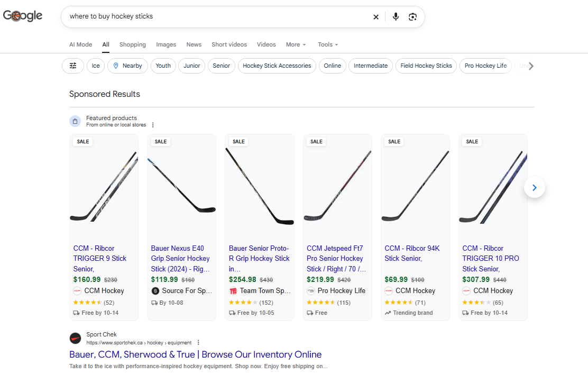Show more filter chips with right chevron
This screenshot has width=588, height=374.
click(530, 66)
